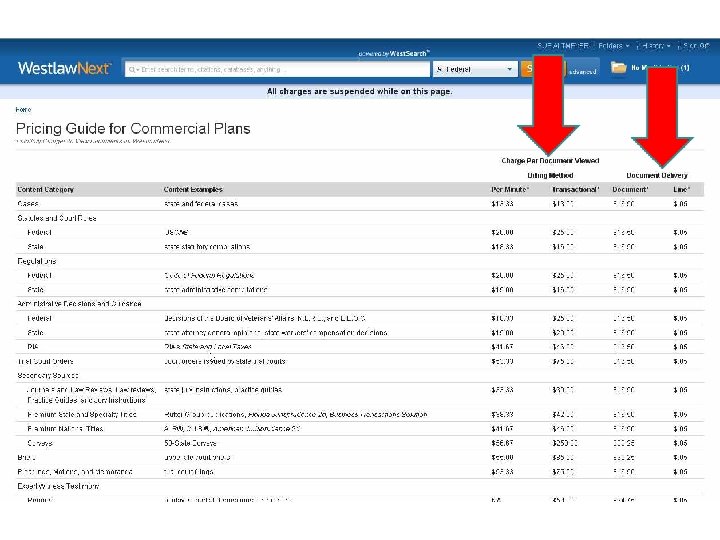This screenshot has height=540, width=720.
Task: Click the WestlawNext logo
Action: 64,68
